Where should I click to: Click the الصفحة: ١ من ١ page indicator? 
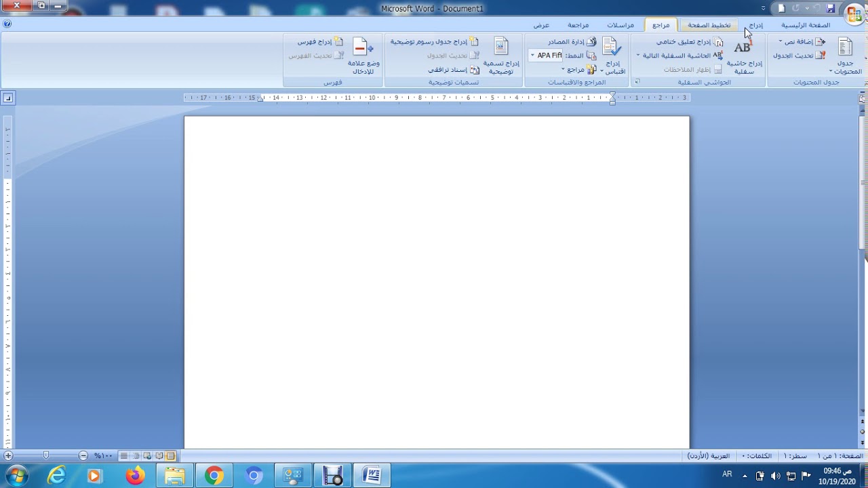click(x=840, y=456)
